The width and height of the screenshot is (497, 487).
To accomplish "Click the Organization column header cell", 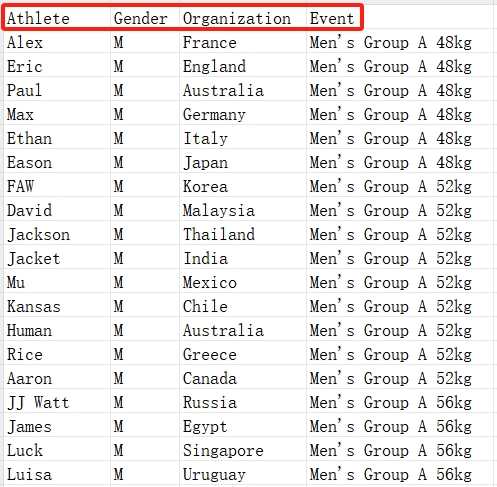I will coord(243,18).
